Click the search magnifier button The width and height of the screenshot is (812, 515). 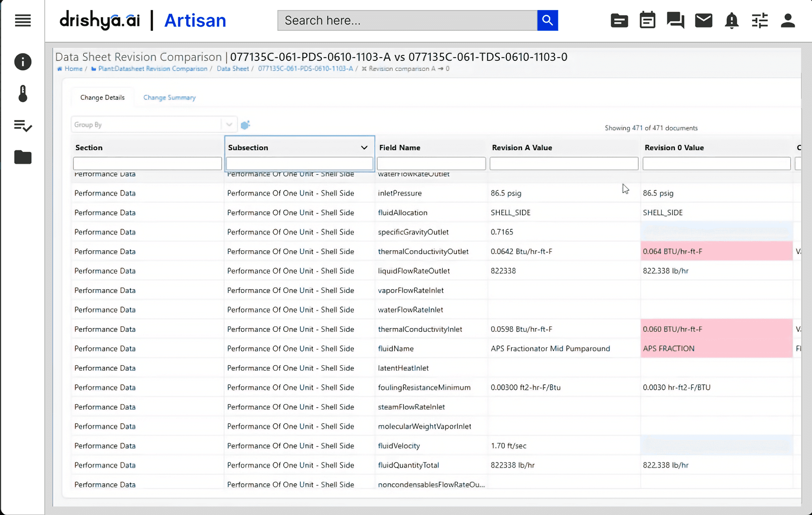click(x=547, y=20)
